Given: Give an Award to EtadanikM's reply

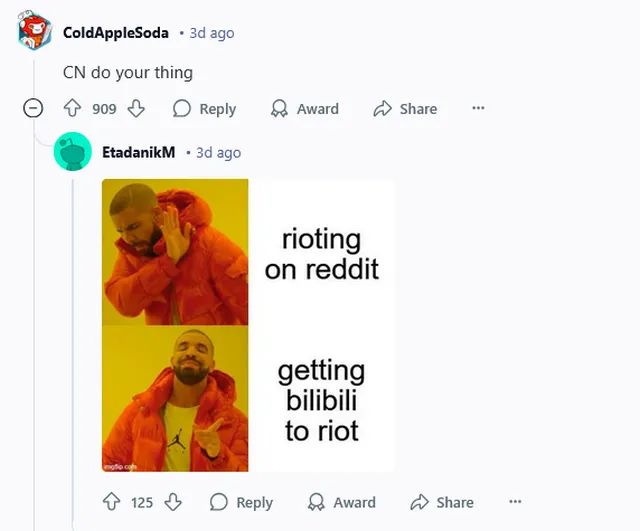Looking at the screenshot, I should click(342, 502).
